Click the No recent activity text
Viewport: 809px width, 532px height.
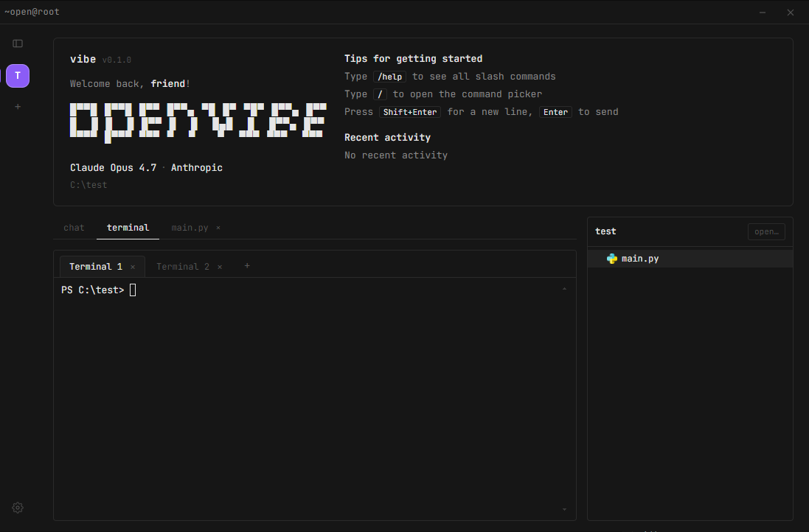tap(396, 155)
